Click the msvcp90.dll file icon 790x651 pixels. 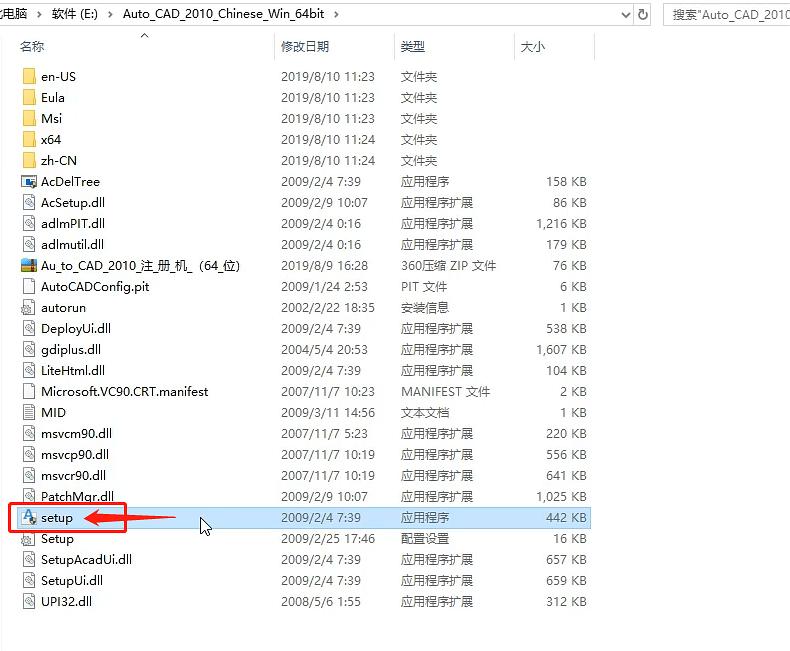29,454
